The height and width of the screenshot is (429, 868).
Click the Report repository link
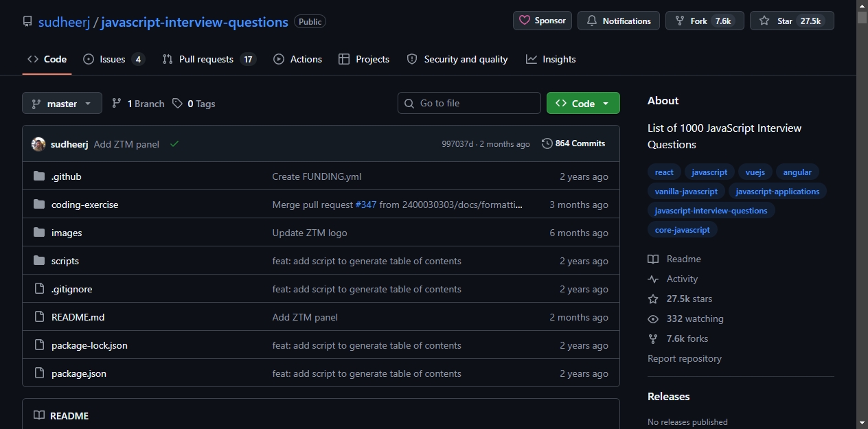point(685,358)
